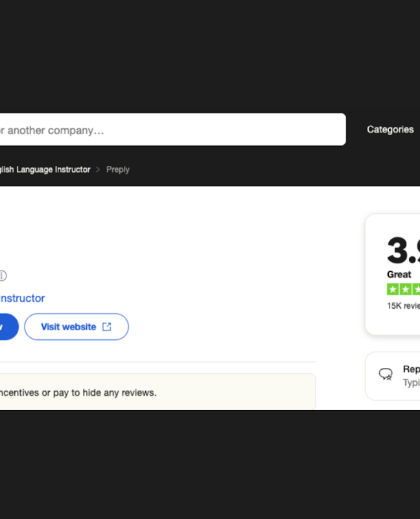Click the 15K reviews count text

coord(403,306)
